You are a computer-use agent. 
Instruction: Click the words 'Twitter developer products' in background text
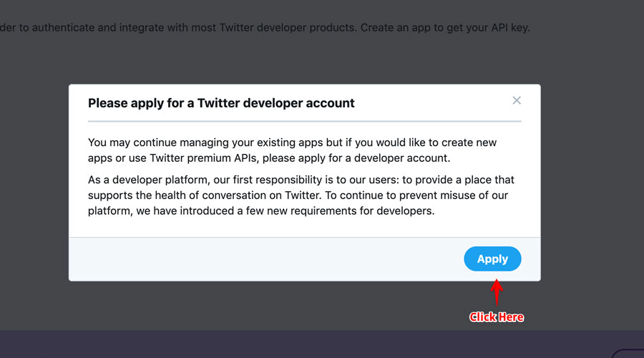tap(288, 27)
